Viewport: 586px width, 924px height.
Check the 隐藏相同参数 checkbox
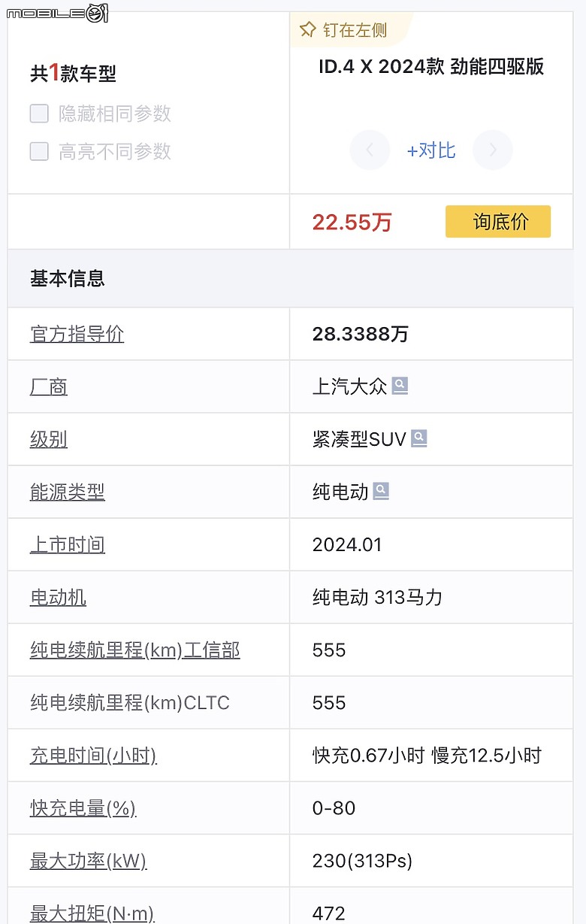[x=39, y=114]
